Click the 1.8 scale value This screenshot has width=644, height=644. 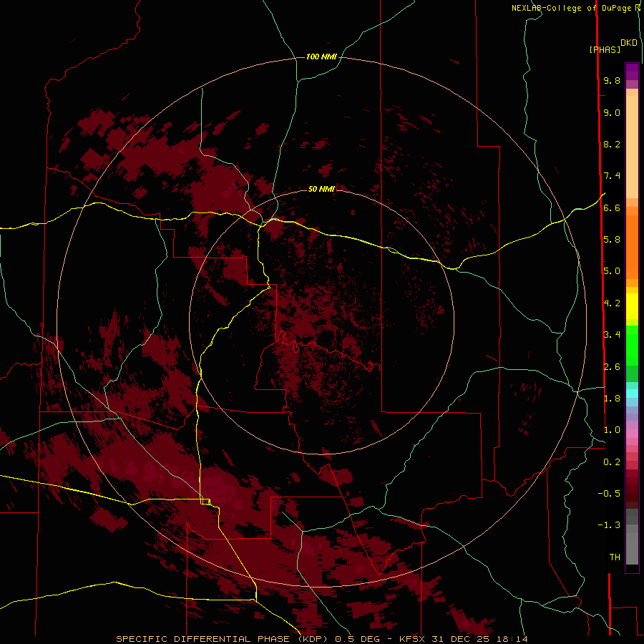pos(612,399)
